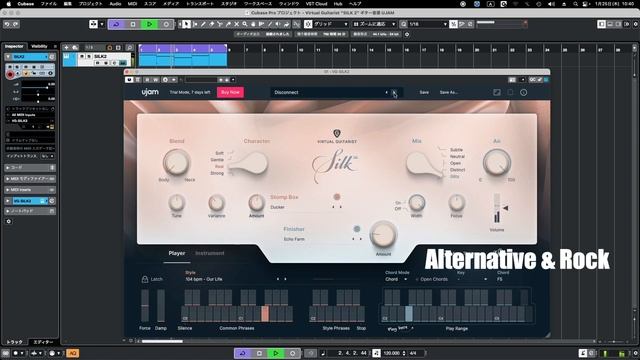
Task: Open the 1/16 quantize preset dropdown
Action: [x=428, y=24]
